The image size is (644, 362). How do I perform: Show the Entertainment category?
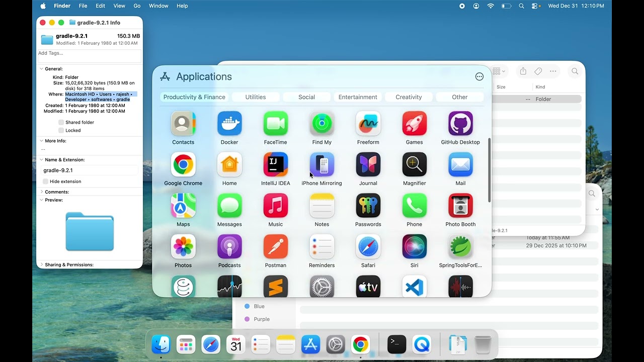pyautogui.click(x=358, y=97)
